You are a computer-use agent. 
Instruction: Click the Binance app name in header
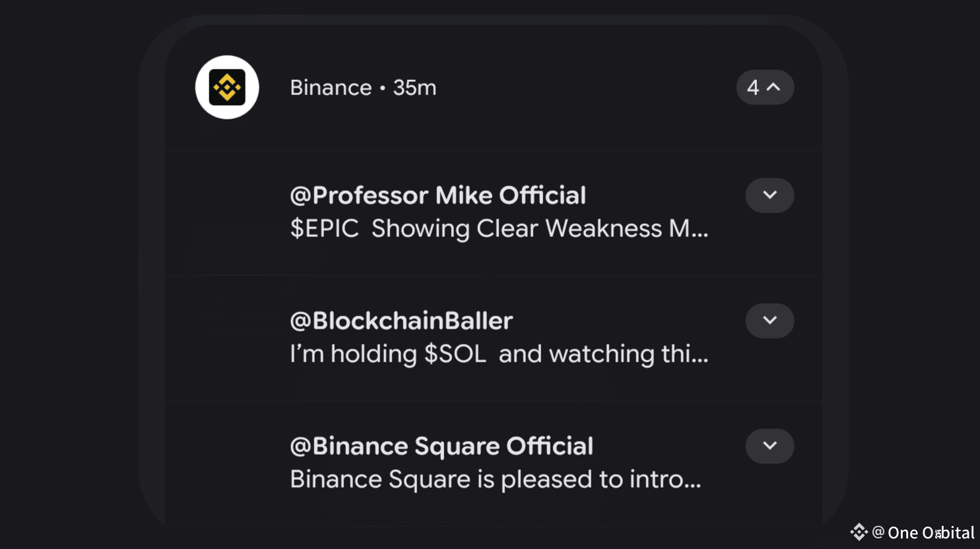pos(331,88)
